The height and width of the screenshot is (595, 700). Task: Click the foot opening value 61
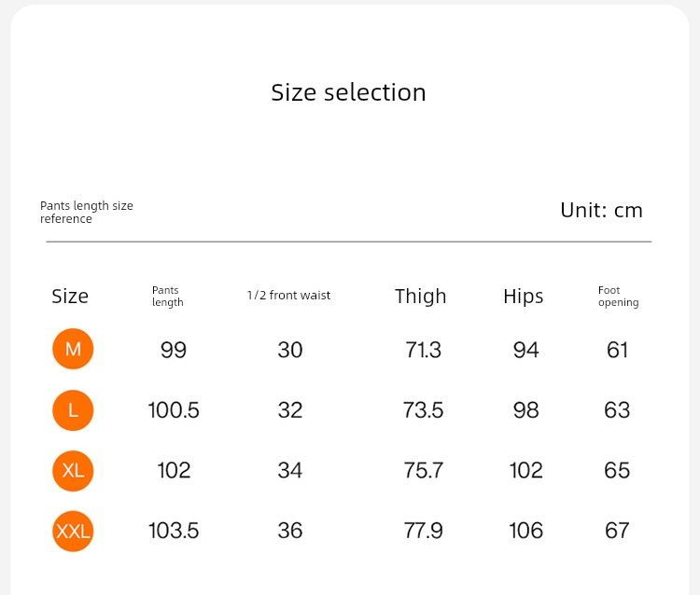[x=617, y=350]
